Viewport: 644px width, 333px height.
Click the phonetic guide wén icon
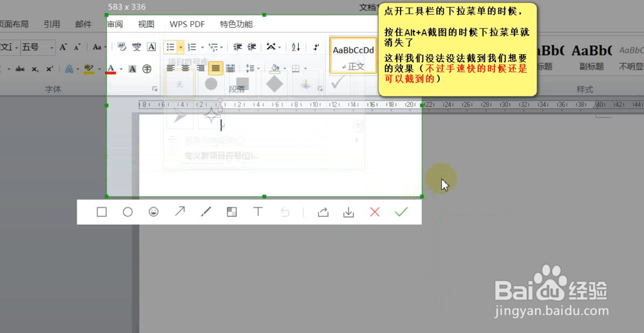pos(137,47)
